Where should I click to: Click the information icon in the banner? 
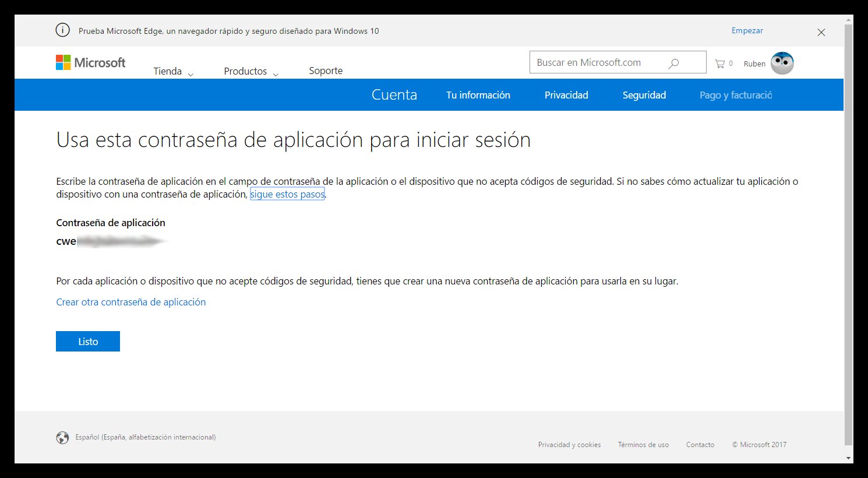coord(62,30)
